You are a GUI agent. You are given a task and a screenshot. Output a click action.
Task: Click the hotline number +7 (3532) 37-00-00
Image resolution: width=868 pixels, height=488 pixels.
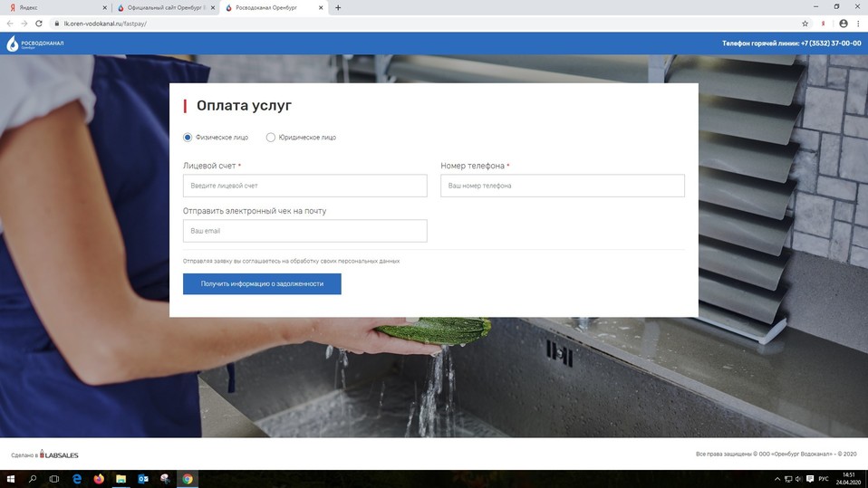(831, 43)
